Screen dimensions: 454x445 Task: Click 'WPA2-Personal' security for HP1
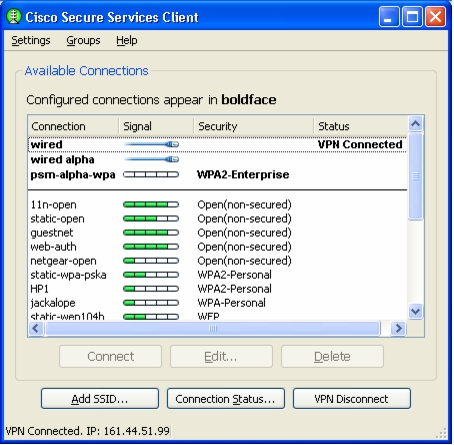tap(234, 289)
